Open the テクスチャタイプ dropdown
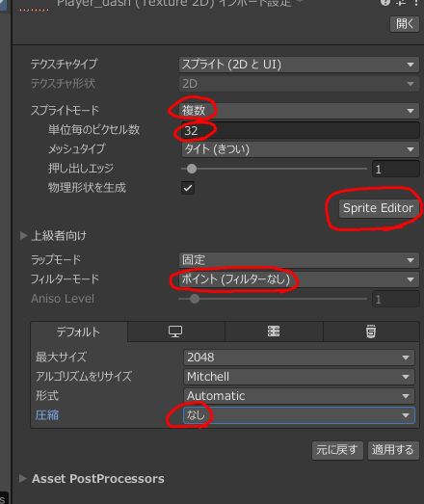Screen dimensions: 424x504 [x=299, y=65]
